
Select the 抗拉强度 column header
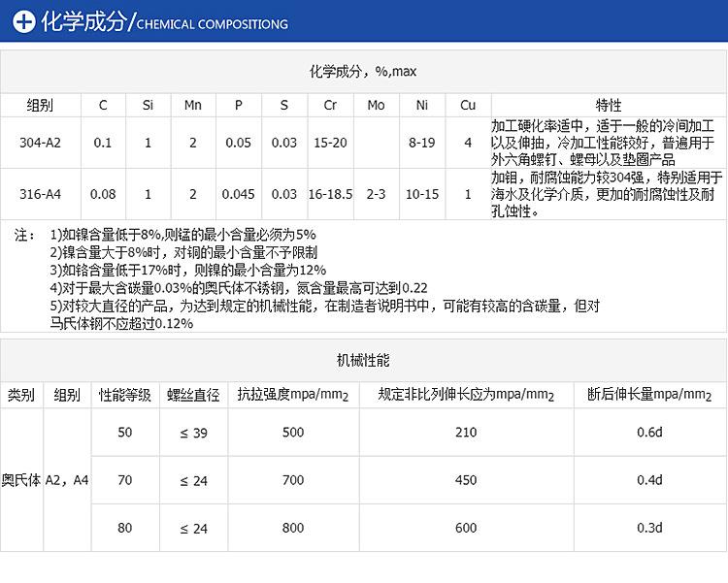(293, 395)
